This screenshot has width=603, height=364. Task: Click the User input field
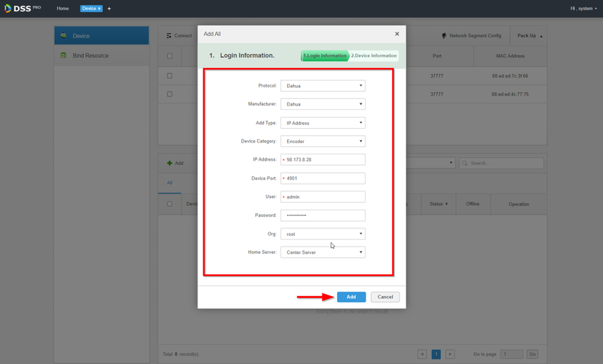click(x=323, y=197)
